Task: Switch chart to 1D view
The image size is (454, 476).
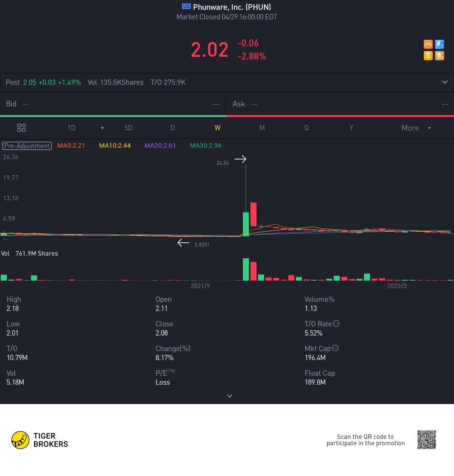Action: point(72,128)
